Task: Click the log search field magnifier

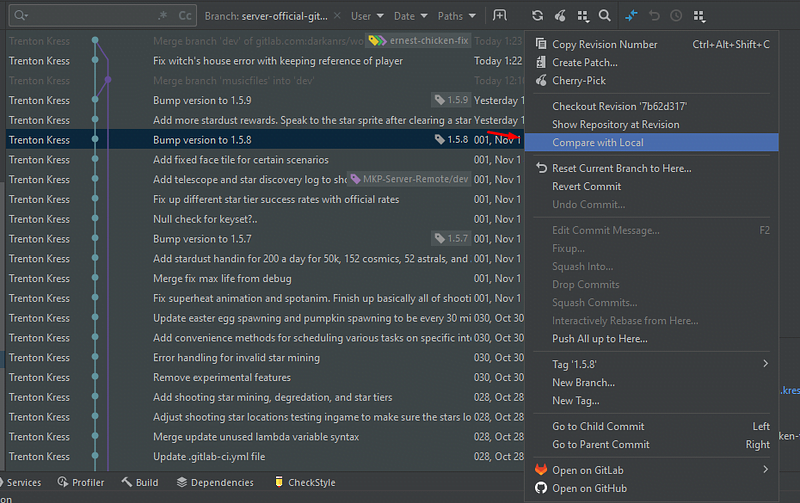Action: coord(20,16)
